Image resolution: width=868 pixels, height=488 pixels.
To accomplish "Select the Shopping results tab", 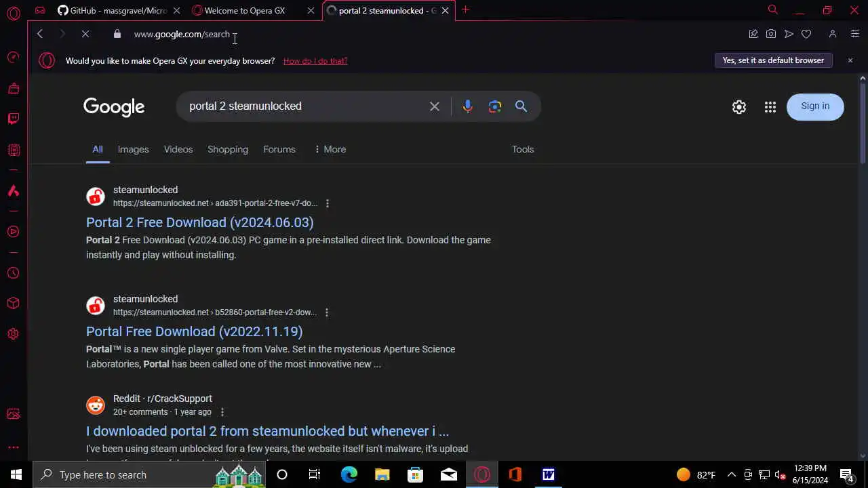I will 228,149.
